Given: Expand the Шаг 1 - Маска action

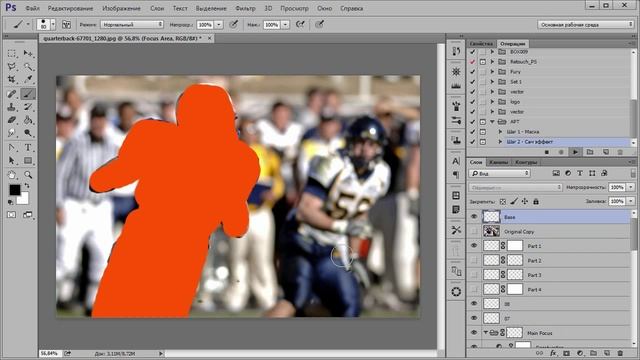Looking at the screenshot, I should (500, 131).
